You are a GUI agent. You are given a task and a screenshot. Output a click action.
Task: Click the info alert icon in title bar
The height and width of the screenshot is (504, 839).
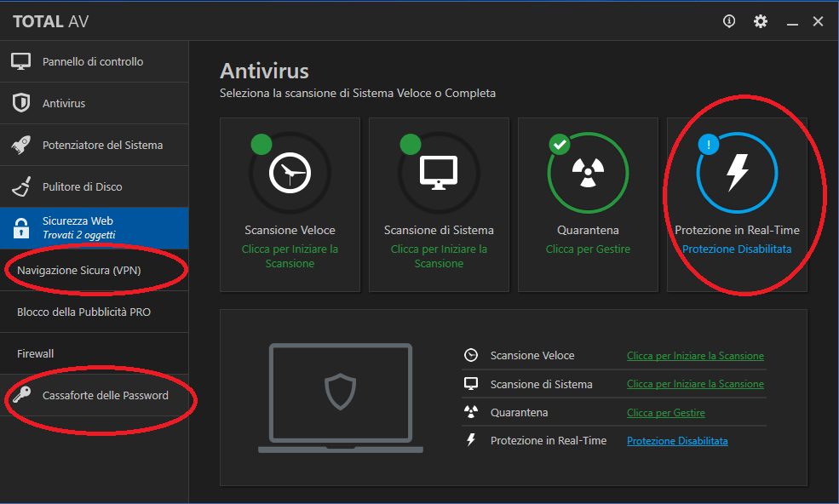[729, 21]
